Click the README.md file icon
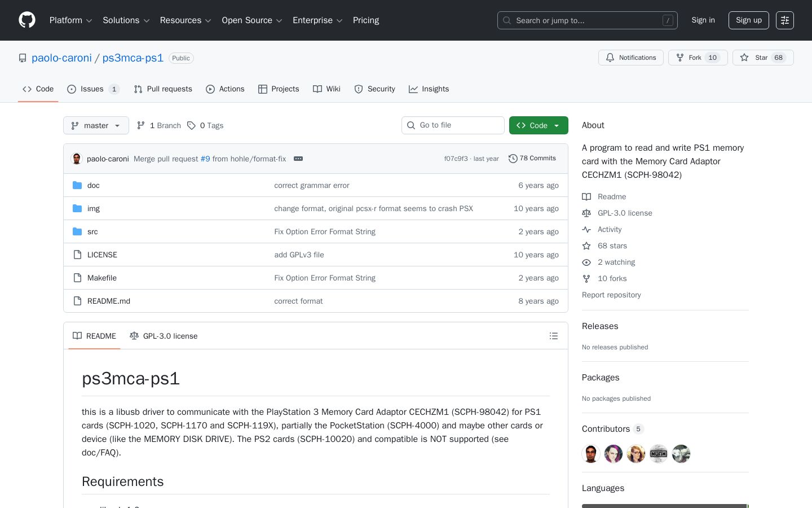The height and width of the screenshot is (508, 812). [x=77, y=301]
